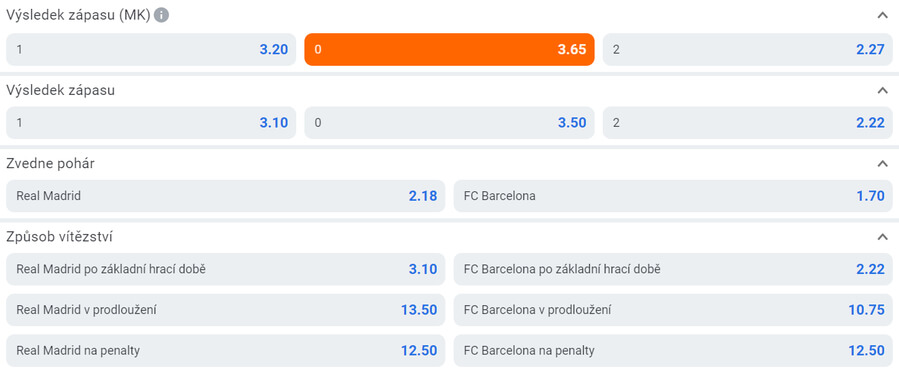Select home win odds 3.20 in MK market
Image resolution: width=899 pixels, height=373 pixels.
point(151,49)
